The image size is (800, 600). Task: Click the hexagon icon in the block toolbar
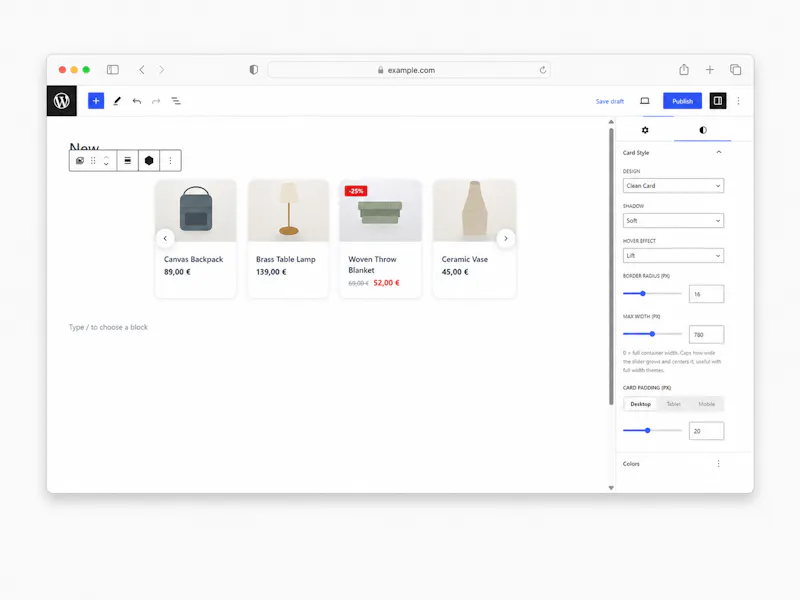149,161
